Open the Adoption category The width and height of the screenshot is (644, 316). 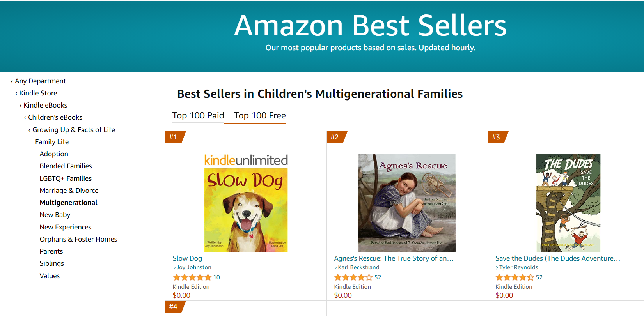54,154
